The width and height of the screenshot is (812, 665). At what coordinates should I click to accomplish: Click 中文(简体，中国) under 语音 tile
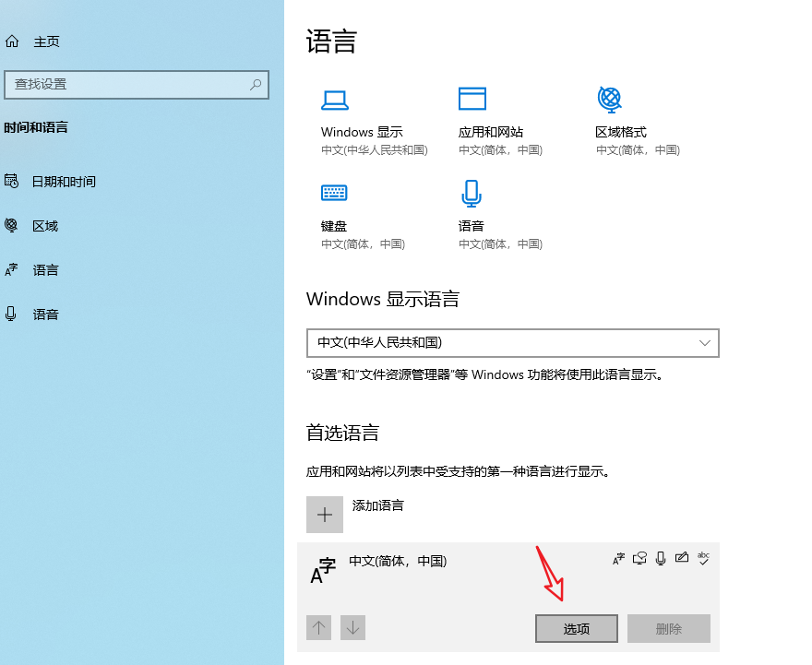pyautogui.click(x=500, y=243)
